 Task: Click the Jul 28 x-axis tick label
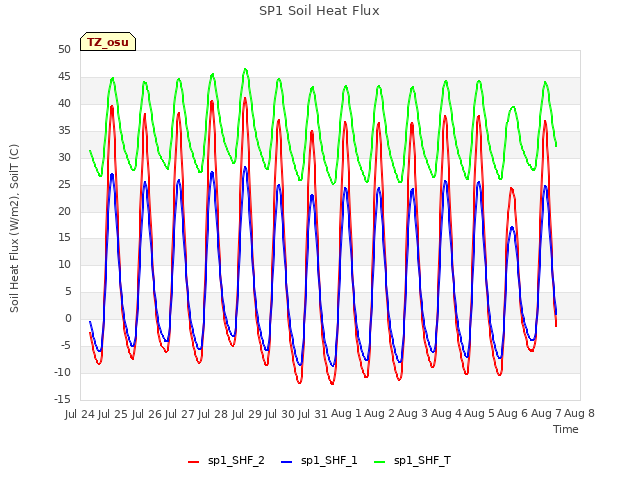(x=213, y=414)
